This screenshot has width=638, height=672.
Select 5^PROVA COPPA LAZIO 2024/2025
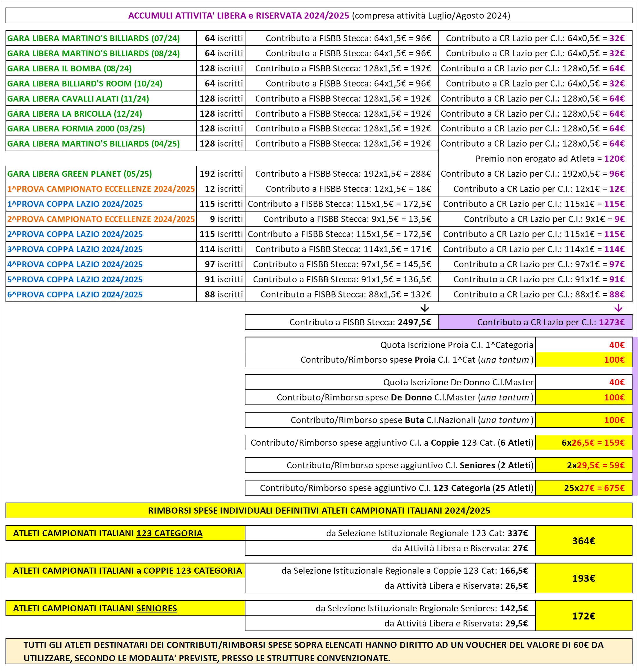75,279
